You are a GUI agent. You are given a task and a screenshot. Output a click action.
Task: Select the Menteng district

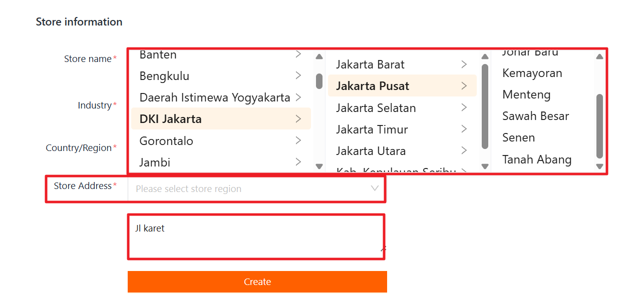tap(526, 94)
